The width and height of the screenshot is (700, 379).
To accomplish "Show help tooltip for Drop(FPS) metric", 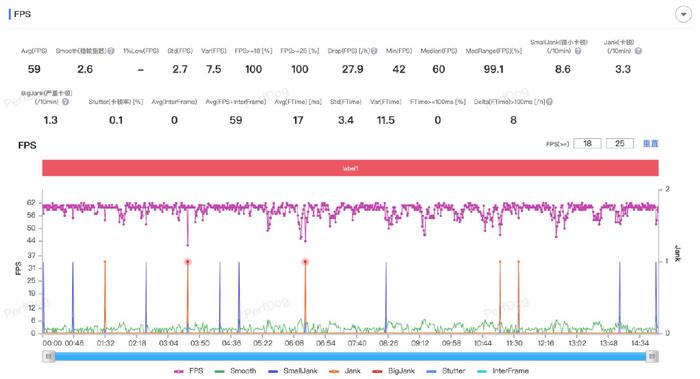I will (x=374, y=51).
